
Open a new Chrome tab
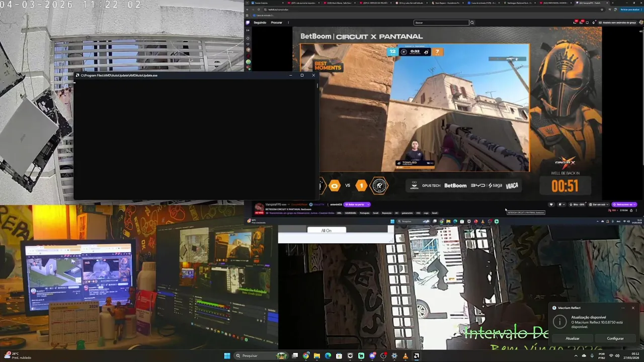613,3
